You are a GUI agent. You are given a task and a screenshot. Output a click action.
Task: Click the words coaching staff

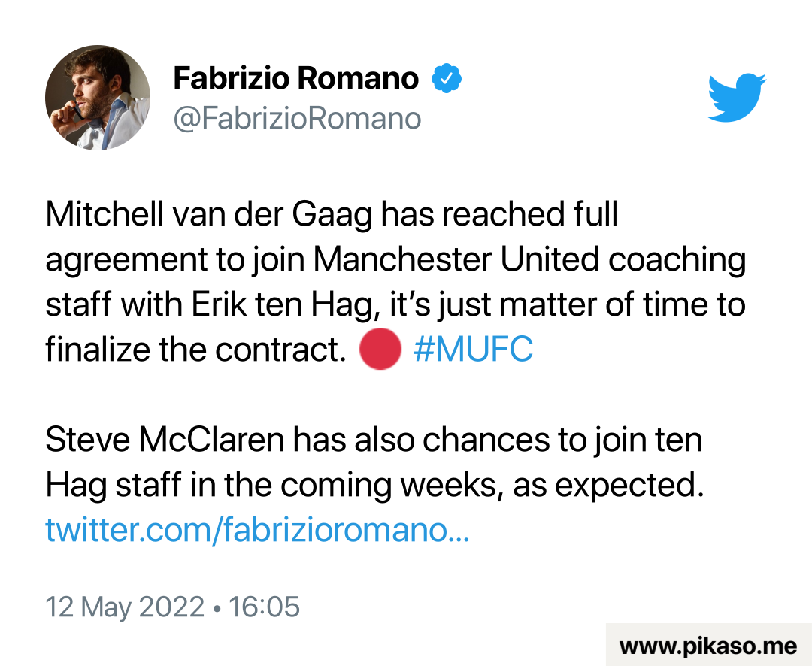tap(677, 260)
